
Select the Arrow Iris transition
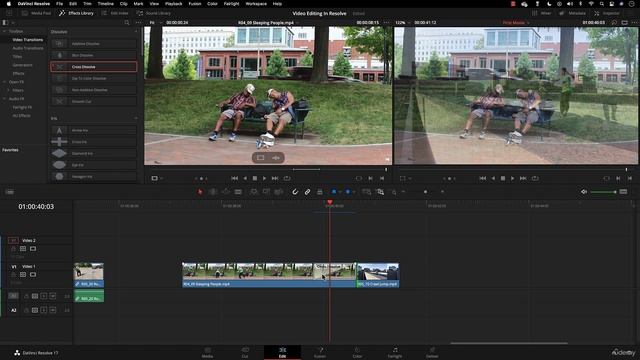point(93,130)
